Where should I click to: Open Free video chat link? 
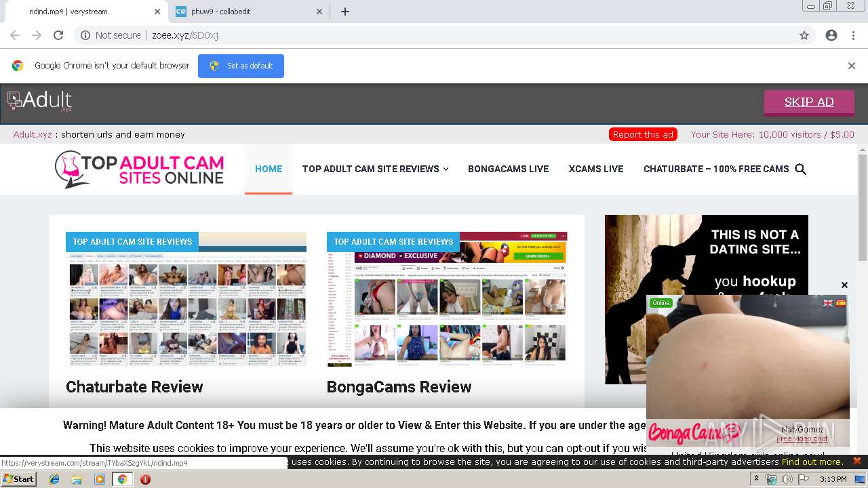tap(802, 439)
